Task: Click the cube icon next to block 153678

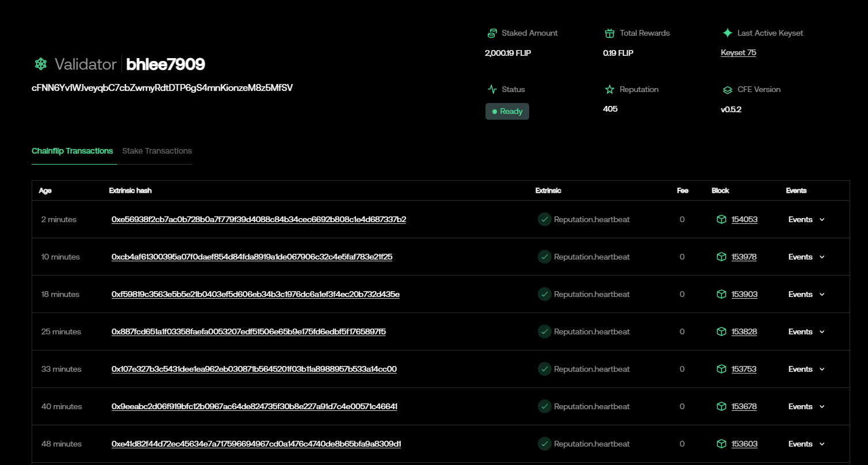Action: point(721,406)
